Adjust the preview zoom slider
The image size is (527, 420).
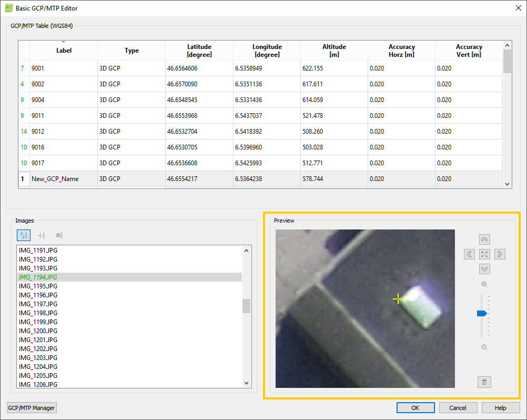click(x=482, y=313)
